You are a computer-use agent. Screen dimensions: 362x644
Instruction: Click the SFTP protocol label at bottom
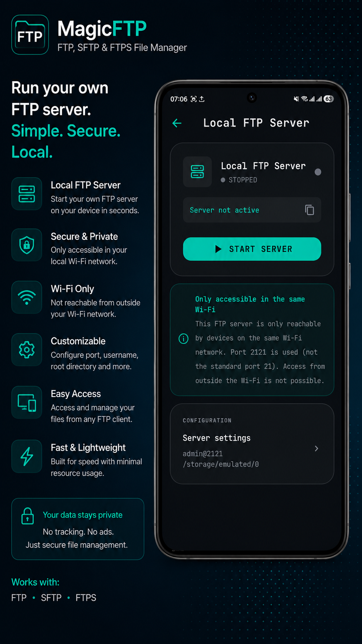[51, 598]
